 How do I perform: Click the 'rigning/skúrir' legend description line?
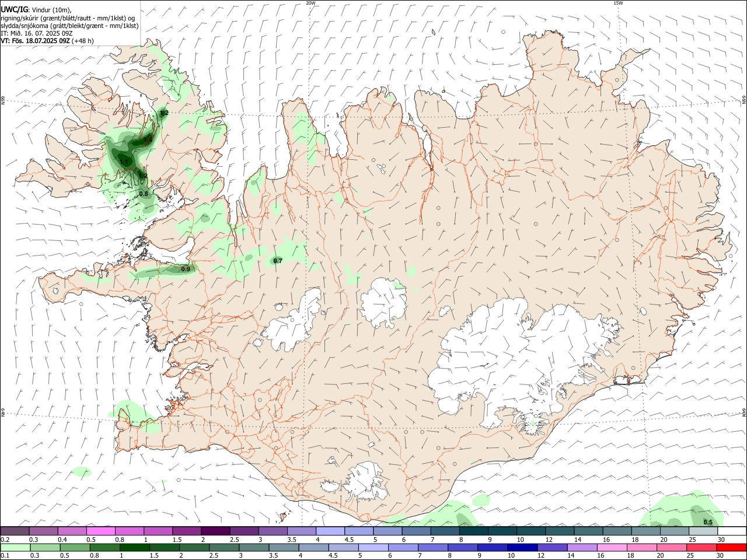(68, 18)
